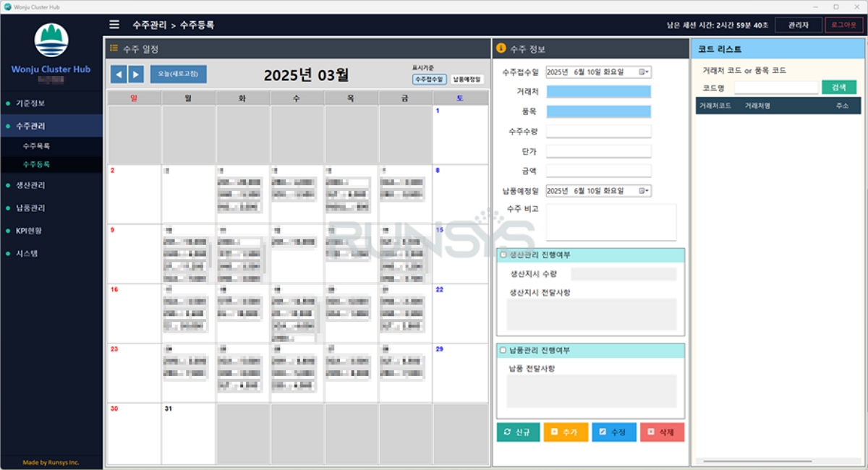Collapse 수주관리 sidebar menu

[51, 126]
